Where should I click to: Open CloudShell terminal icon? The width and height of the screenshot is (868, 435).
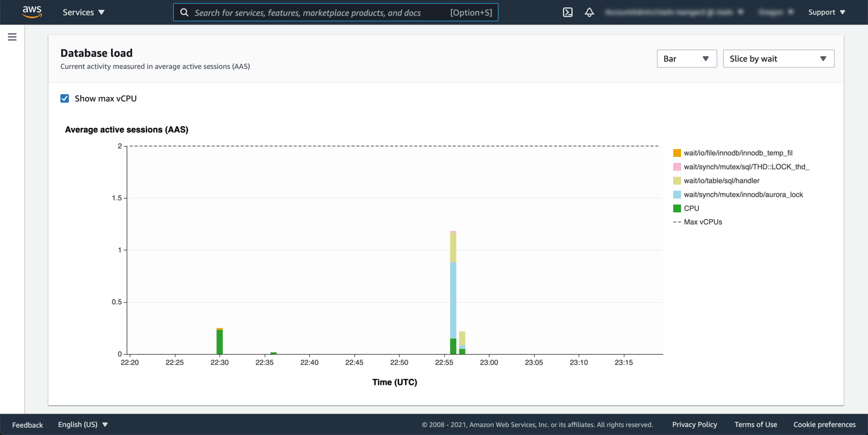[567, 12]
